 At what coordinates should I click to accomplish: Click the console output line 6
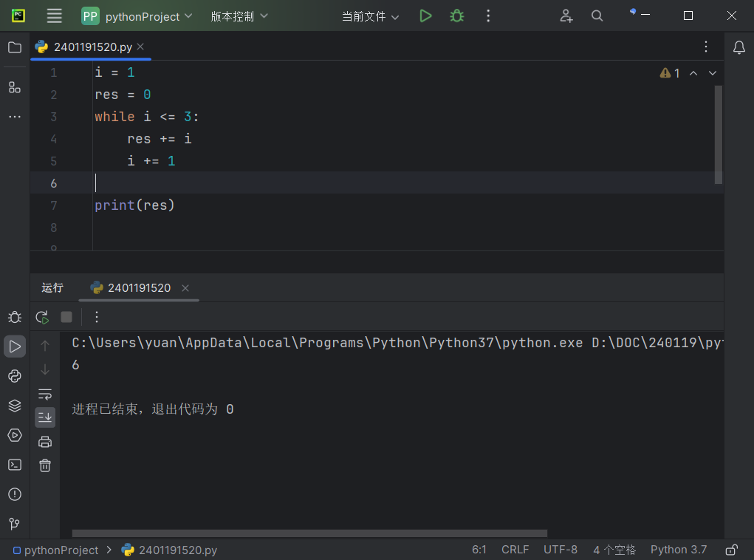[75, 365]
